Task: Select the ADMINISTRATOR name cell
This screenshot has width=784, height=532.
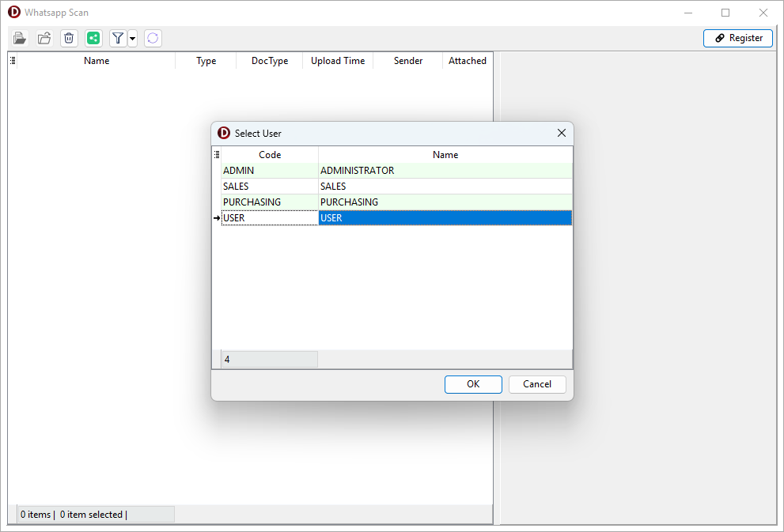Action: pyautogui.click(x=445, y=170)
